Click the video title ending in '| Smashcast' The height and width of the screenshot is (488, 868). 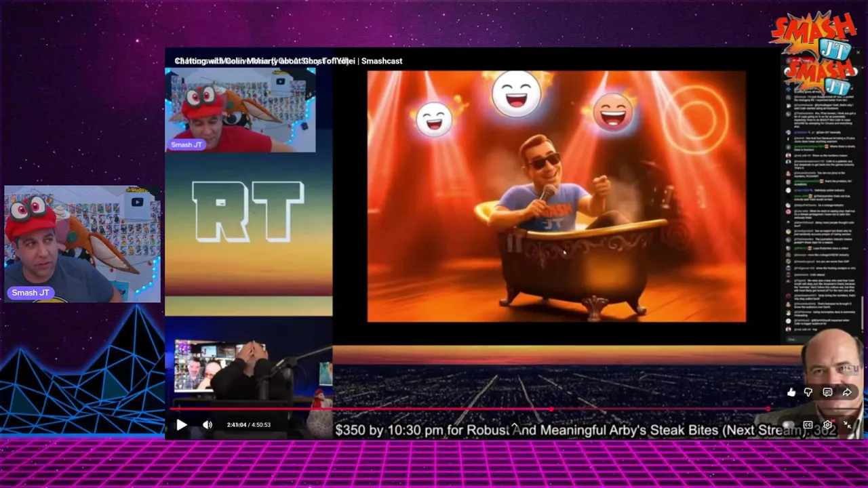click(x=288, y=61)
